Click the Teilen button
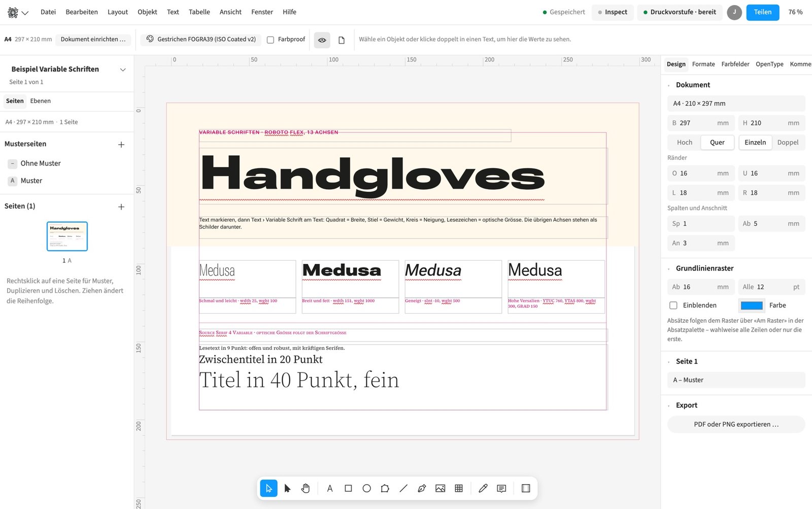This screenshot has width=812, height=509. [762, 12]
